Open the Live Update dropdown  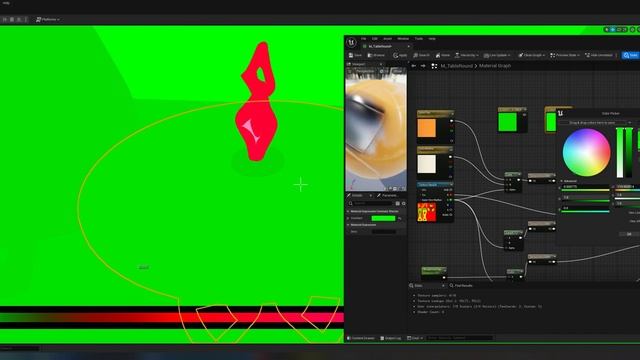pos(497,55)
